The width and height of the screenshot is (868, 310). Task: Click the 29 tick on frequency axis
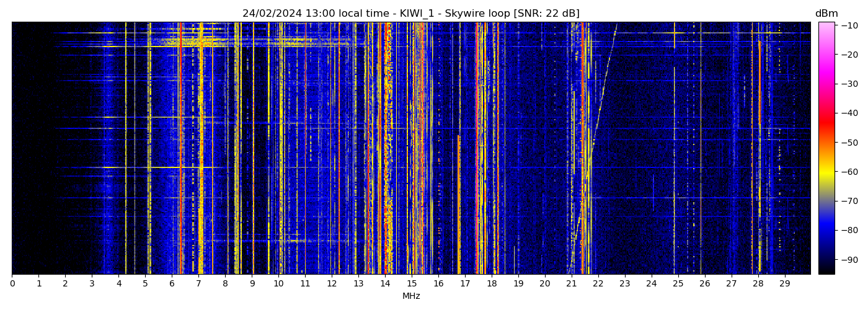784,283
